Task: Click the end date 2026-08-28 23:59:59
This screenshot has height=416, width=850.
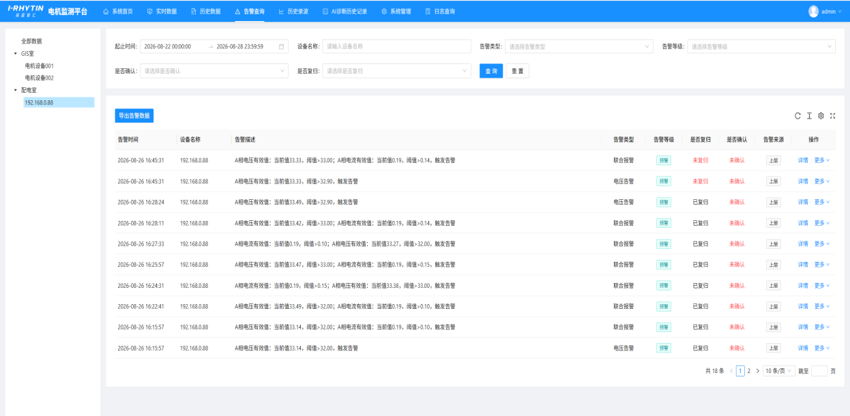Action: point(240,47)
